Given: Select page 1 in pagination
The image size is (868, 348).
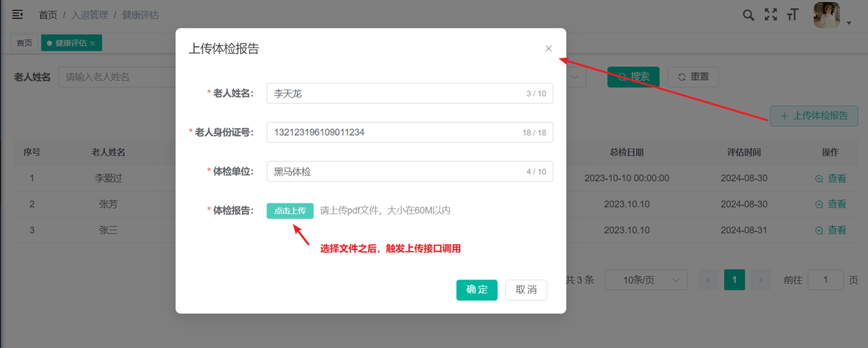Looking at the screenshot, I should coord(734,279).
